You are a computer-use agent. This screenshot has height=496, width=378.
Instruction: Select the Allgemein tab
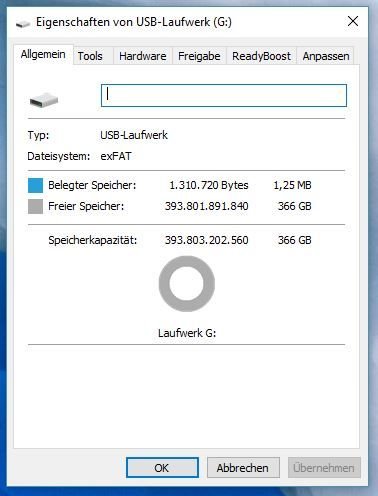[43, 54]
